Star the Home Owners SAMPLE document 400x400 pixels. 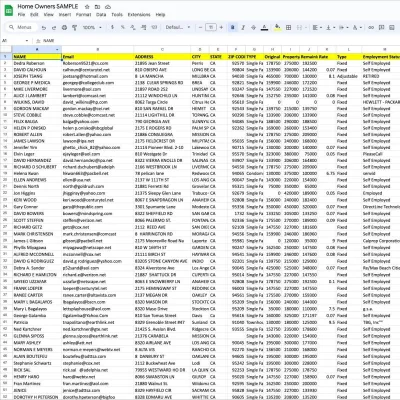tap(87, 7)
